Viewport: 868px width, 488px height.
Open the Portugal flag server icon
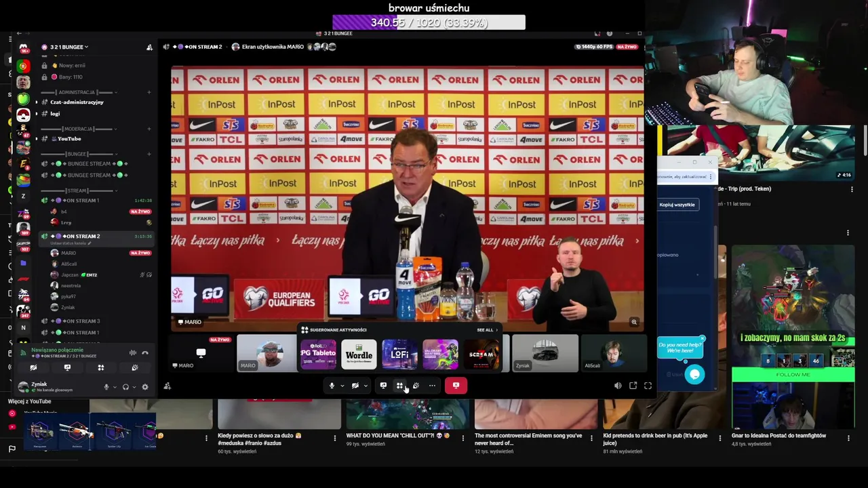click(x=23, y=66)
